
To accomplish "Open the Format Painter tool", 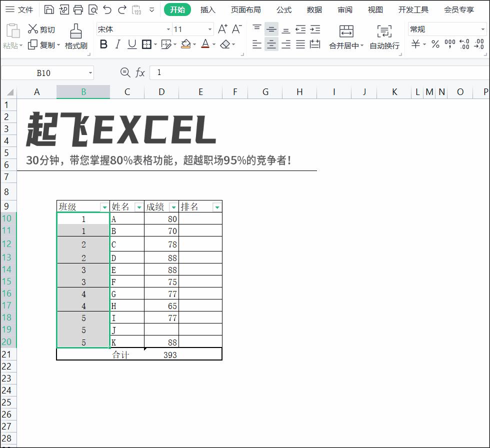I will point(76,36).
